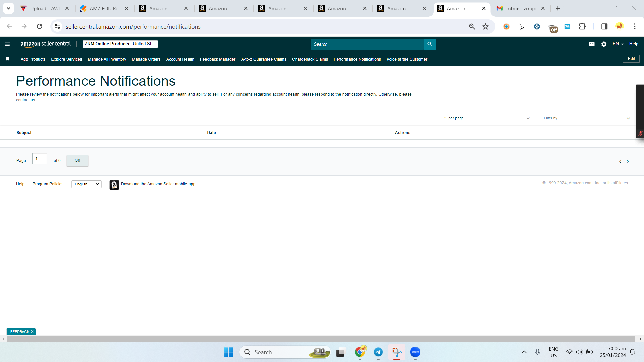Click the FBA extension icon

tap(567, 26)
